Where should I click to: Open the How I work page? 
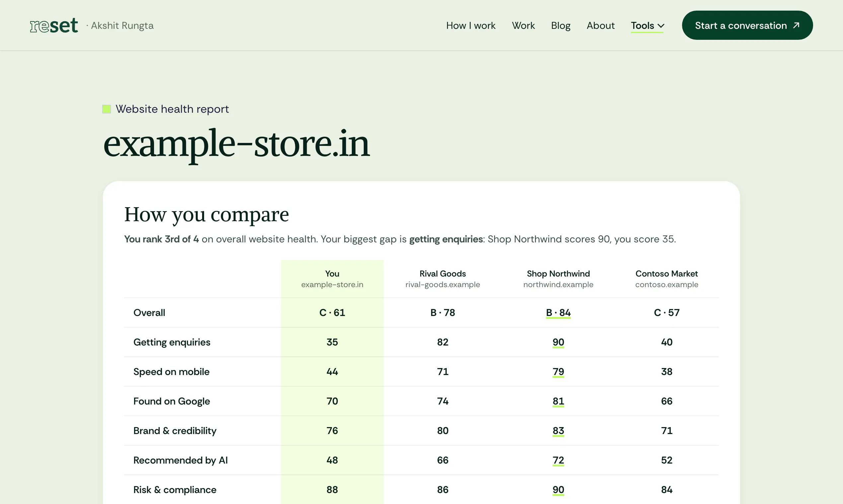[471, 26]
